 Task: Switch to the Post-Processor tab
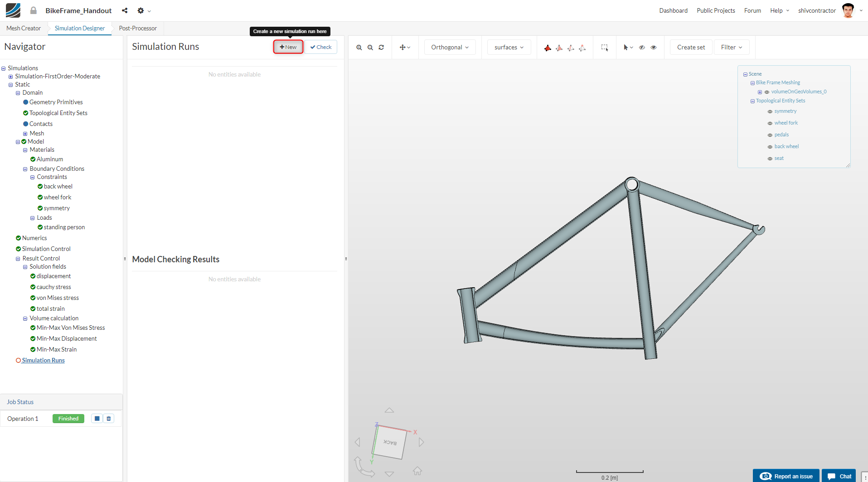tap(137, 28)
